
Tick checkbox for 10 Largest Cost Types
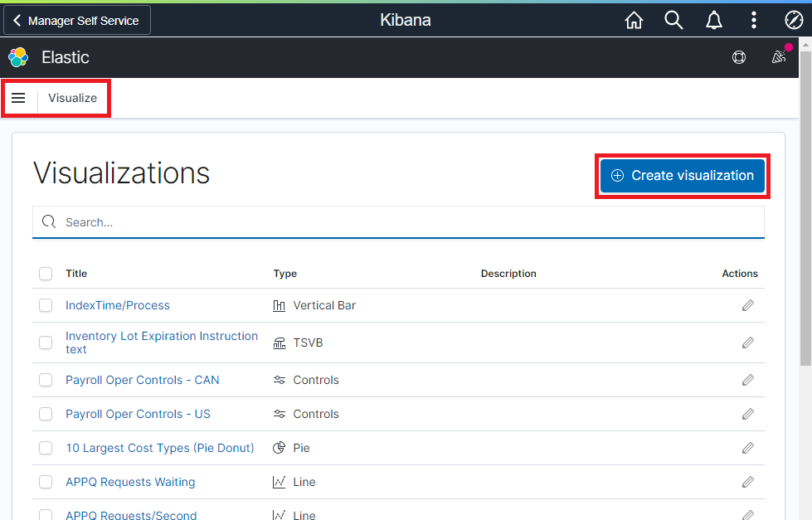(46, 448)
